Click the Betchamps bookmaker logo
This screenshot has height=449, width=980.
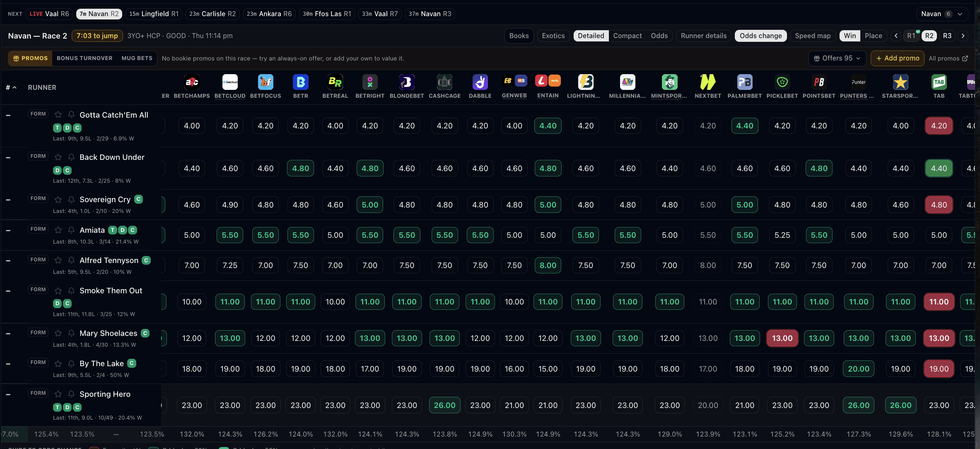coord(192,82)
